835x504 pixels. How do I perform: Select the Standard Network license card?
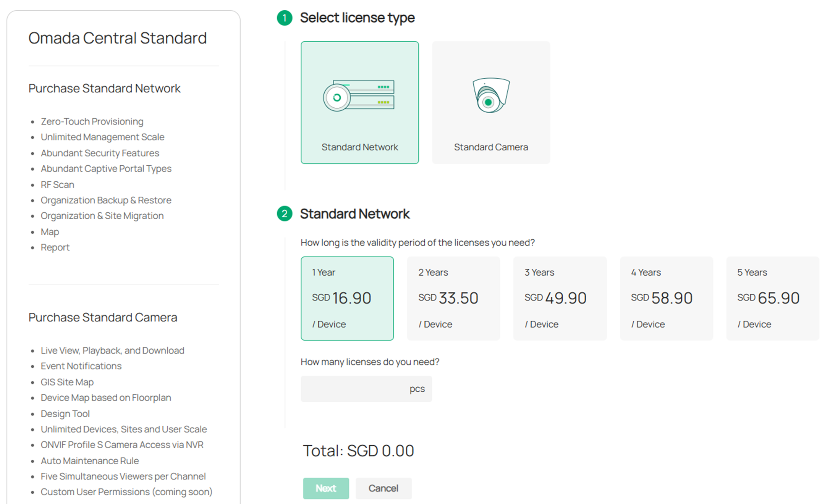tap(359, 102)
